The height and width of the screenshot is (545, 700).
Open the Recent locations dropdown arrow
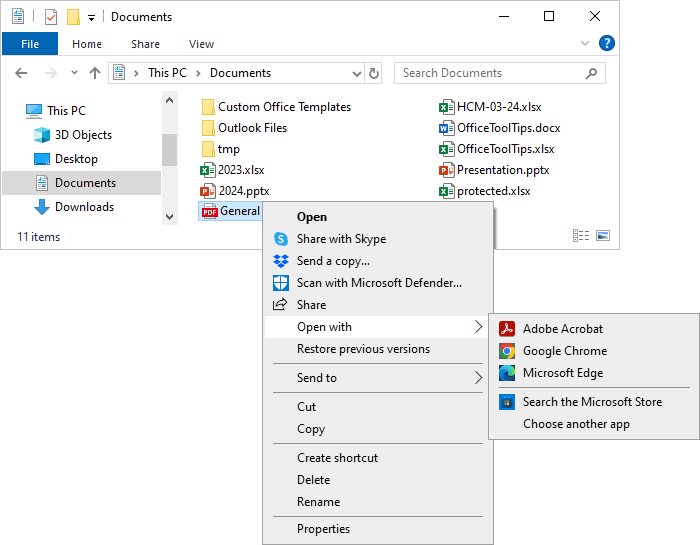(74, 72)
